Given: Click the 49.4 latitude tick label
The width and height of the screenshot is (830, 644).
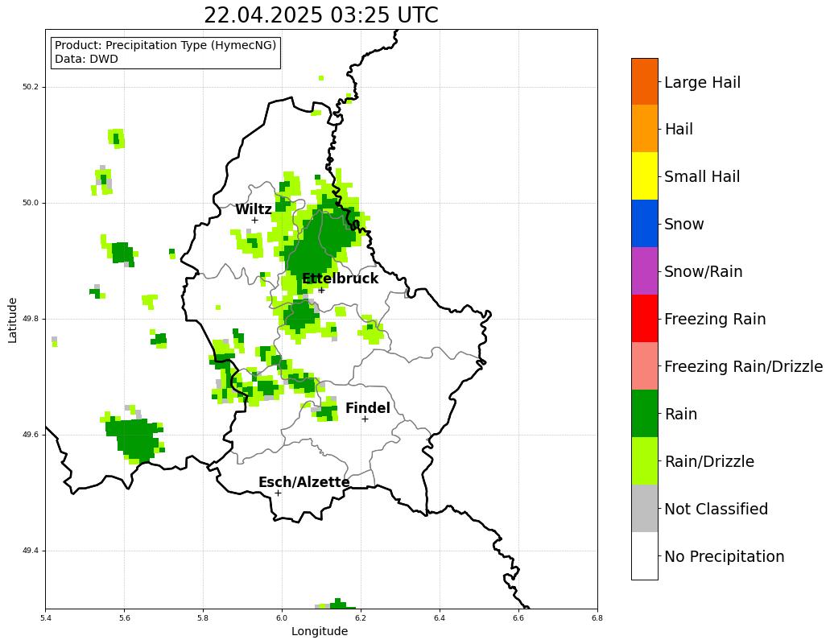Looking at the screenshot, I should point(31,551).
